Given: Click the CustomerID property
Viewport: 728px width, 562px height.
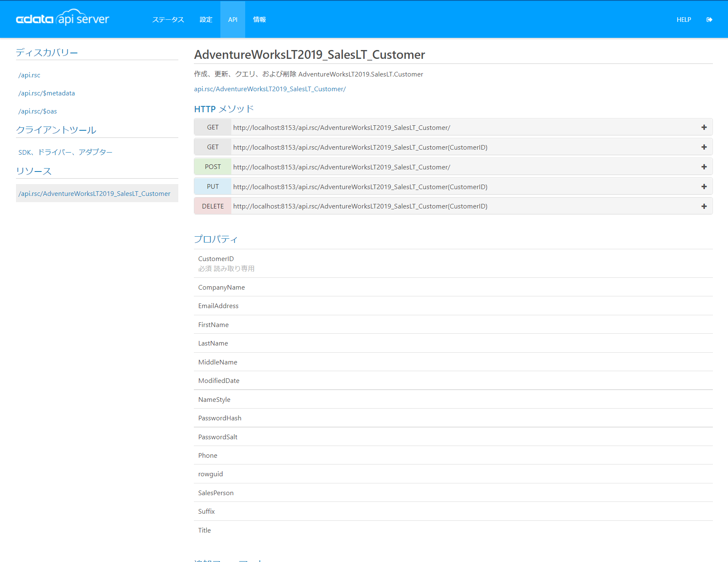Looking at the screenshot, I should 216,259.
